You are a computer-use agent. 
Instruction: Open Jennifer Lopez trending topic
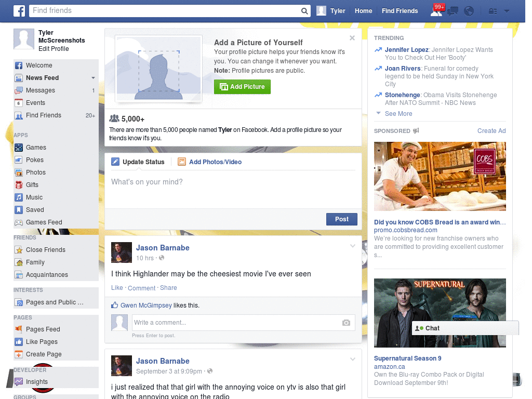[406, 50]
